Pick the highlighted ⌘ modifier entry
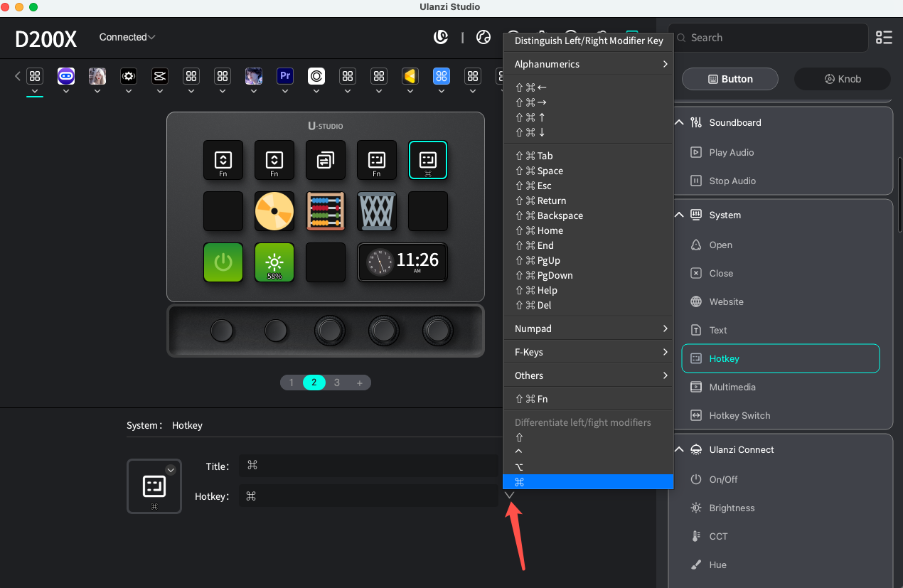This screenshot has height=588, width=903. tap(588, 482)
